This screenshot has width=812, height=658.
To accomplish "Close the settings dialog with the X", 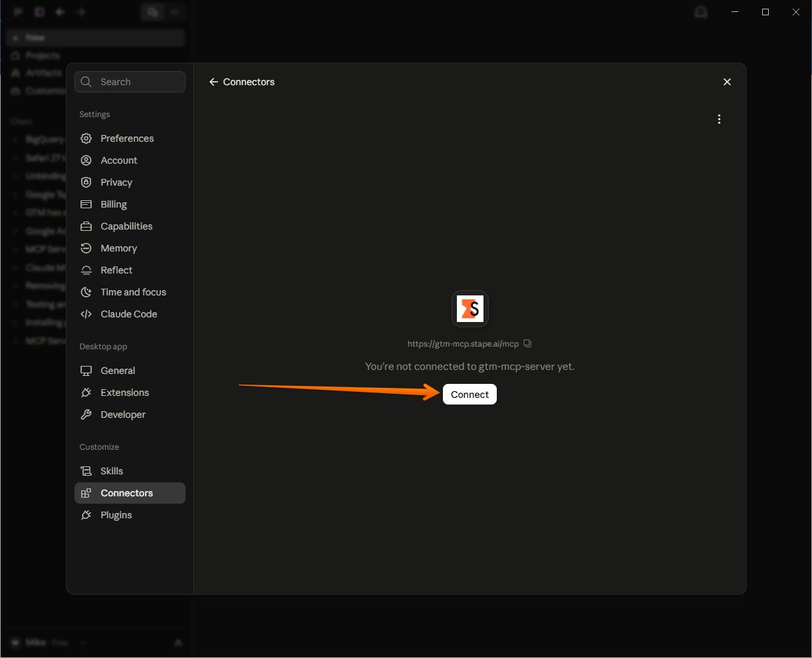I will pos(727,82).
